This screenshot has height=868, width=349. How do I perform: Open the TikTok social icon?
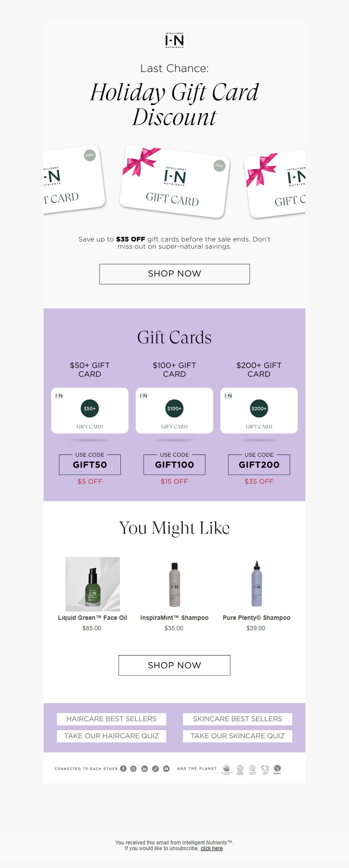pyautogui.click(x=155, y=769)
